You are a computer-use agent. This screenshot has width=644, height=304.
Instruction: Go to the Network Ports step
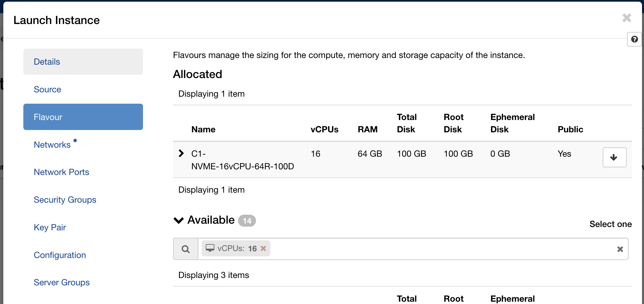[83, 172]
